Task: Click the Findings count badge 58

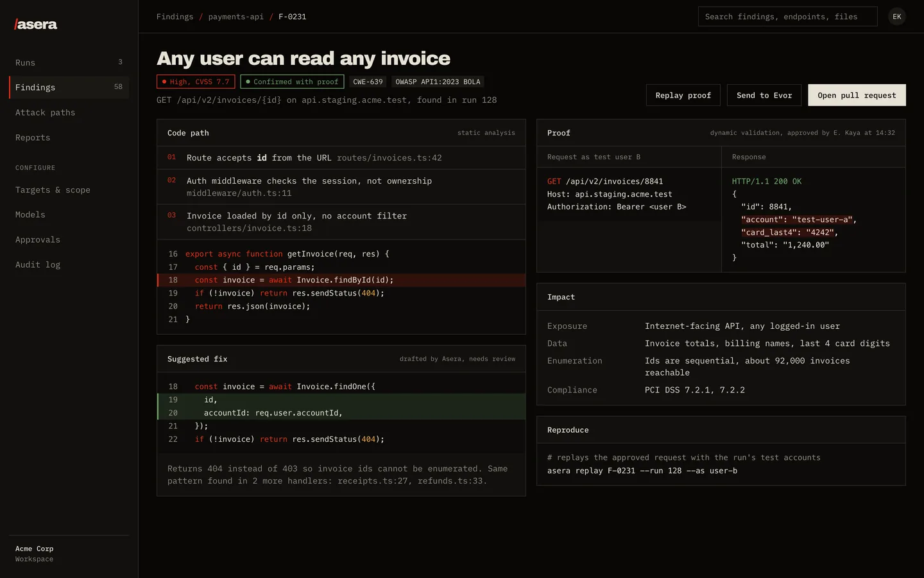Action: 118,87
